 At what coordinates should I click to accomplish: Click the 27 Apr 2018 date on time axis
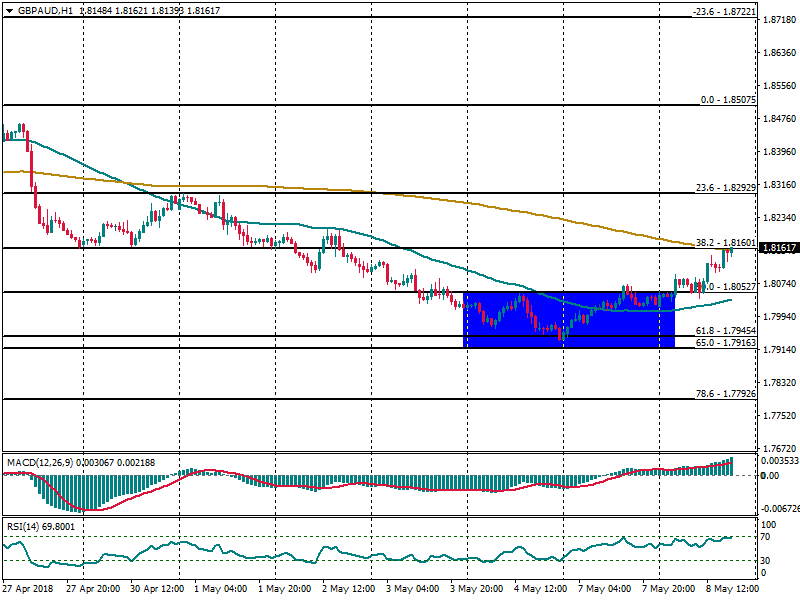[x=26, y=590]
